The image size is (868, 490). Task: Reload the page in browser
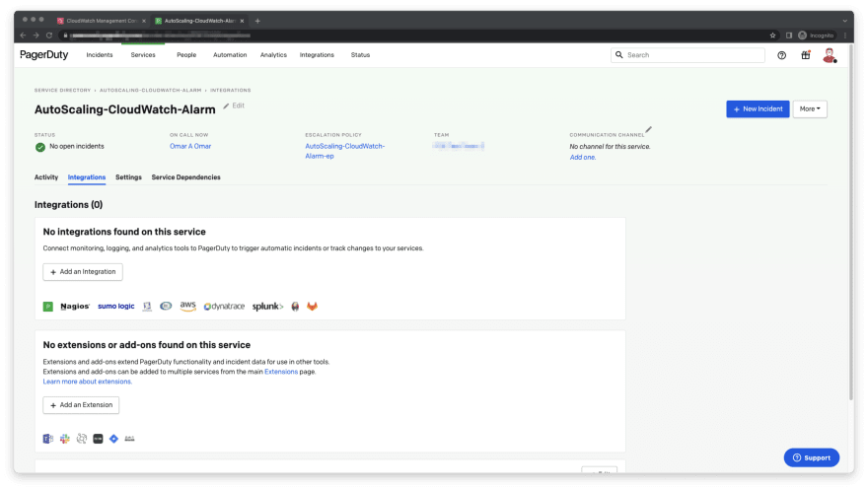[49, 35]
